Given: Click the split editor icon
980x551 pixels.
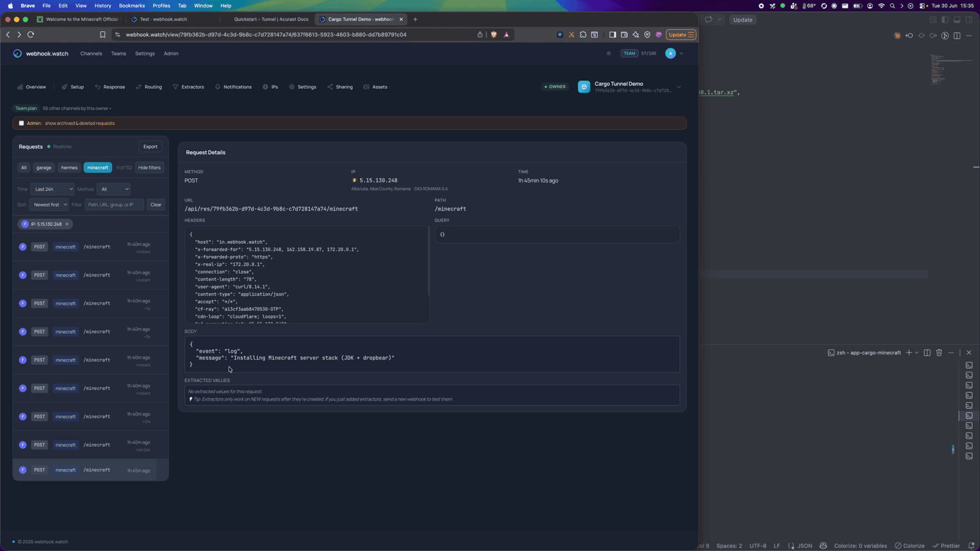Looking at the screenshot, I should point(957,36).
